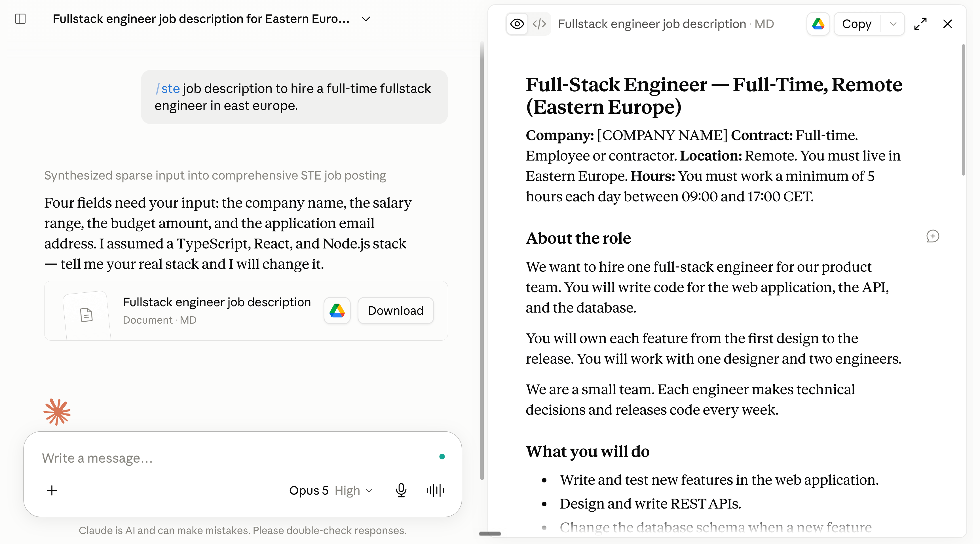Toggle the sidebar panel icon
This screenshot has height=544, width=980.
click(20, 19)
